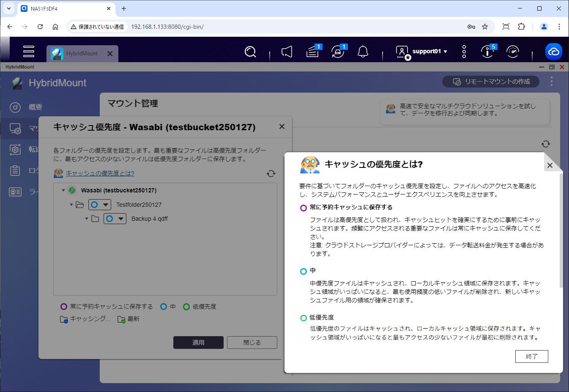The height and width of the screenshot is (392, 569).
Task: Reload the browser page
Action: click(x=40, y=27)
